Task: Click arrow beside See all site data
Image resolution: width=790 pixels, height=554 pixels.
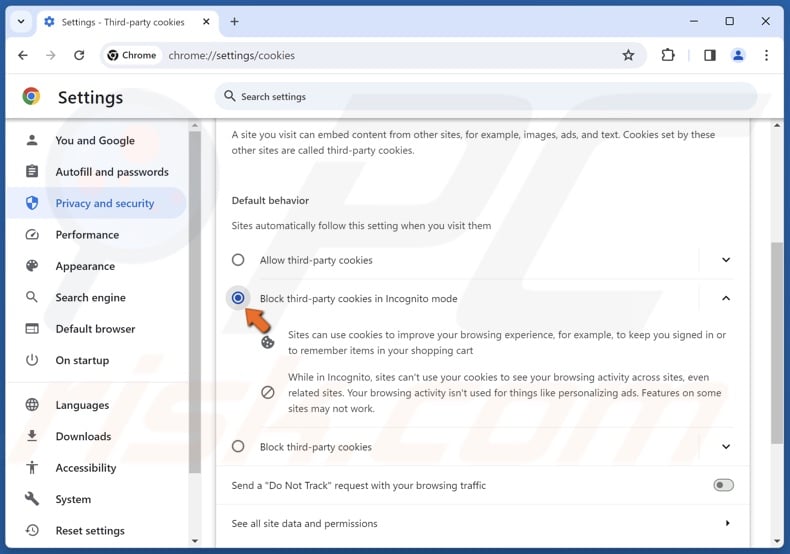Action: tap(727, 523)
